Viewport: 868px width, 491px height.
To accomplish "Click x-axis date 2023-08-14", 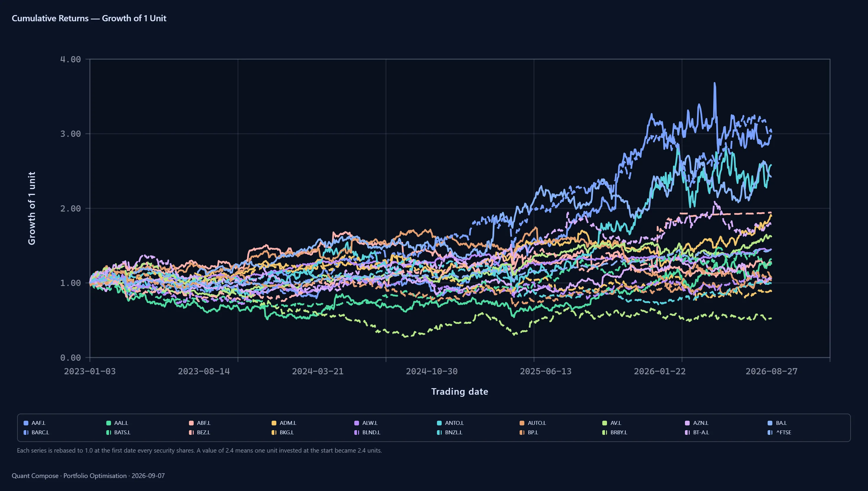I will point(204,371).
